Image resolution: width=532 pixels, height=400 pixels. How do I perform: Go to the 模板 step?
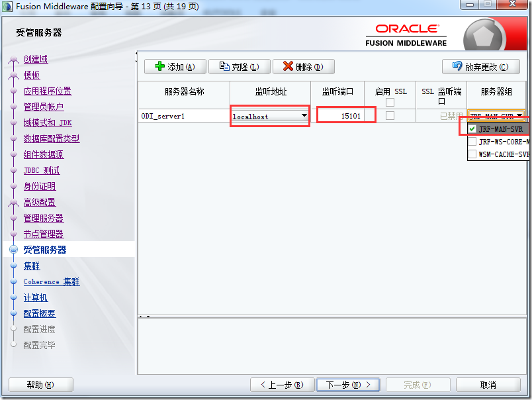click(x=32, y=75)
